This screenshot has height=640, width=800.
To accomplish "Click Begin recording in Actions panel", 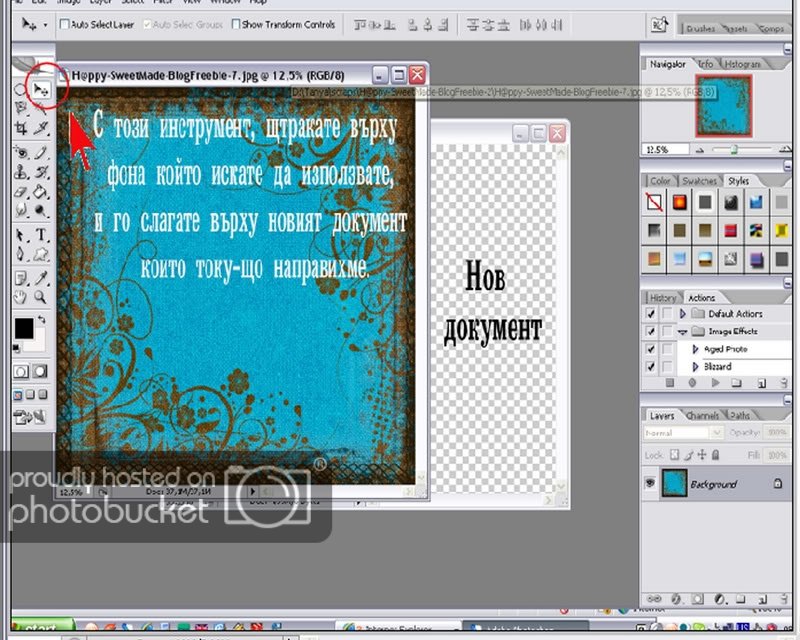I will 692,382.
